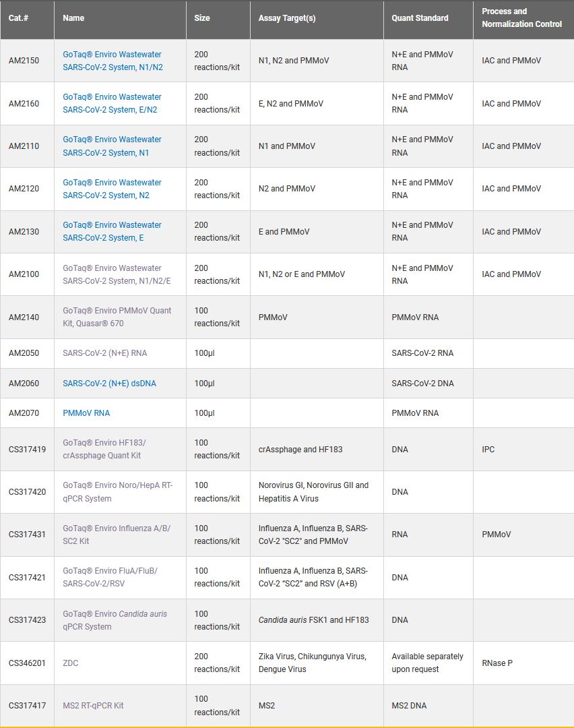Click the ZDC product link
The height and width of the screenshot is (728, 574).
point(71,663)
